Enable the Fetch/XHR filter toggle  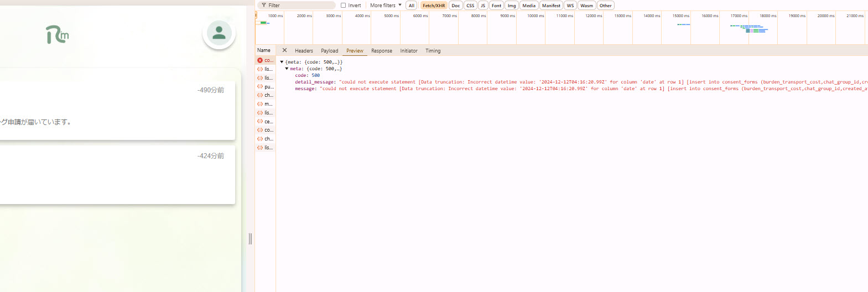[x=434, y=6]
